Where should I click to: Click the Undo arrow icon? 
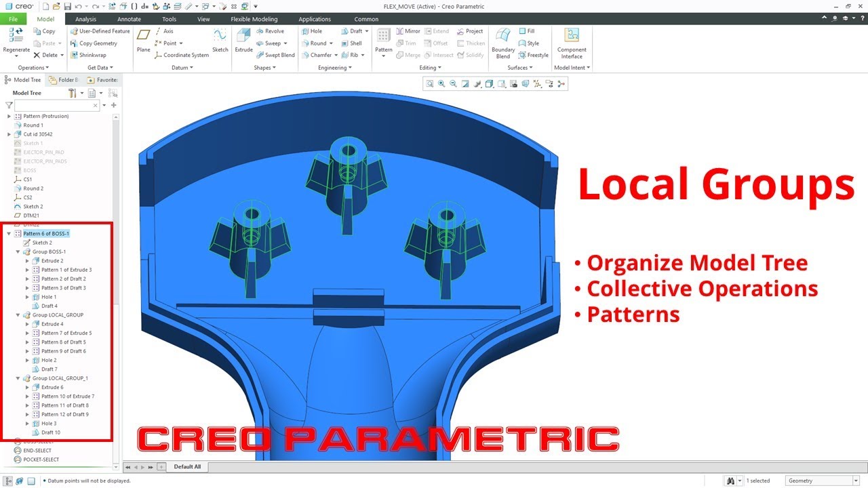(78, 6)
